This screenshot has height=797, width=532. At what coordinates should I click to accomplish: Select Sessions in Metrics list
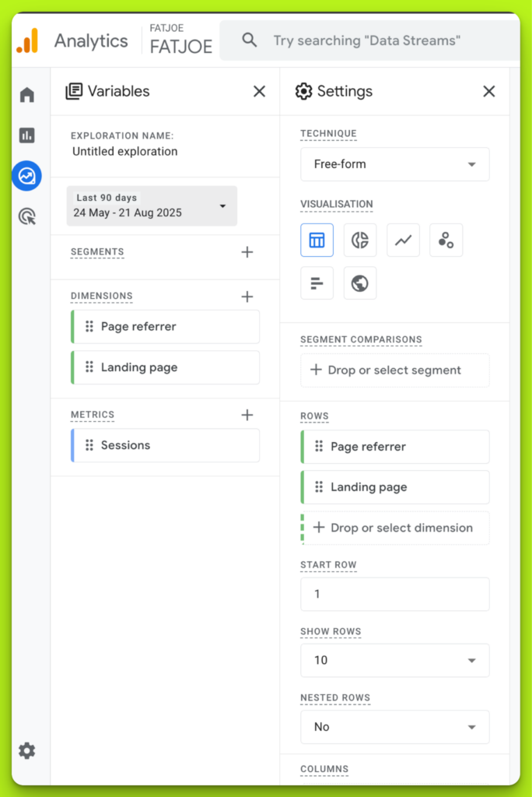pyautogui.click(x=165, y=445)
